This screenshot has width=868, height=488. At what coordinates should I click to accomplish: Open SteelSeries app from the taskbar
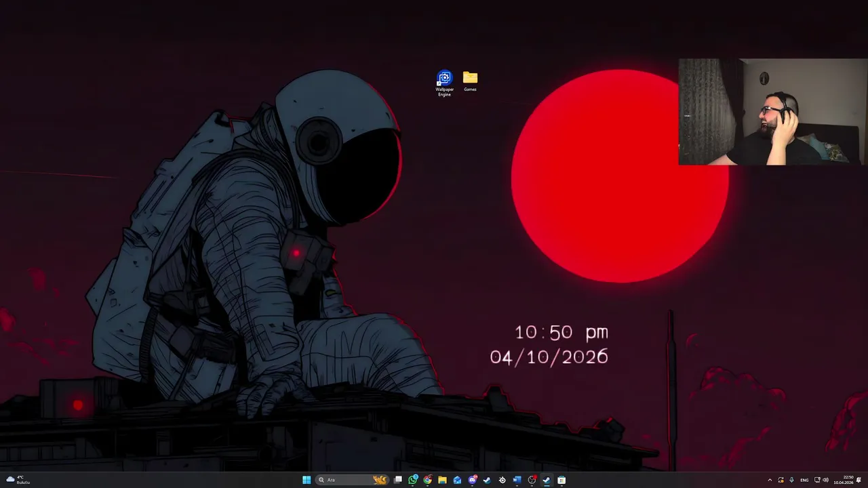pos(502,480)
